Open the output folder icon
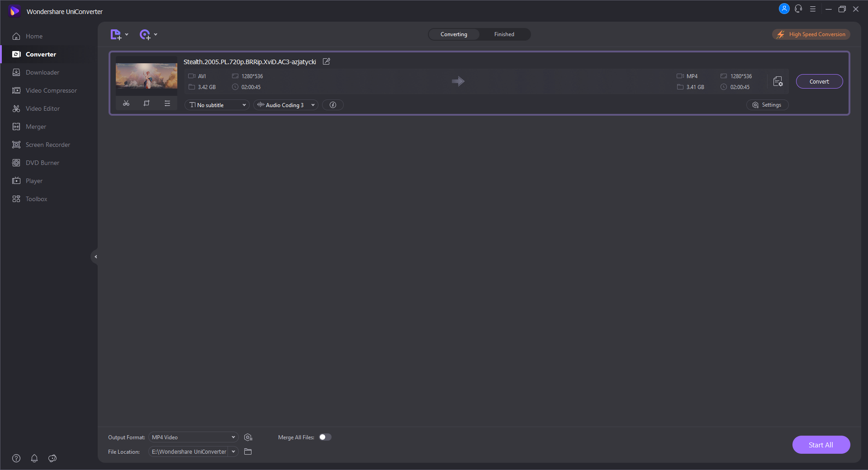The image size is (868, 470). pos(248,451)
